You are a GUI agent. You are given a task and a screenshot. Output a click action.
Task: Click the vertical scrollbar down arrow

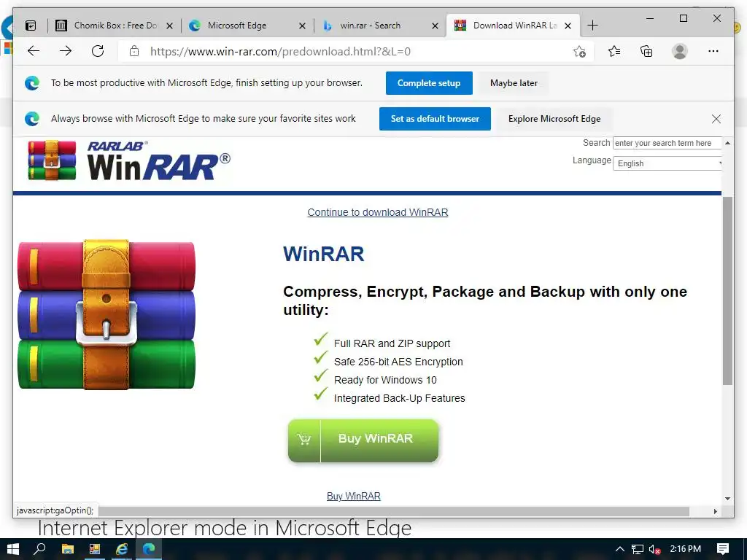(727, 499)
